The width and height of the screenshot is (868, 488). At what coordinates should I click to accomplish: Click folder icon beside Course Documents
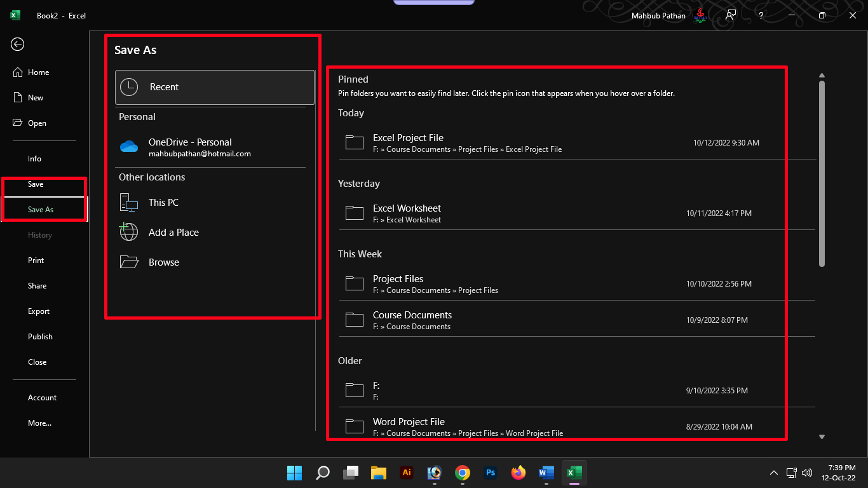click(355, 320)
